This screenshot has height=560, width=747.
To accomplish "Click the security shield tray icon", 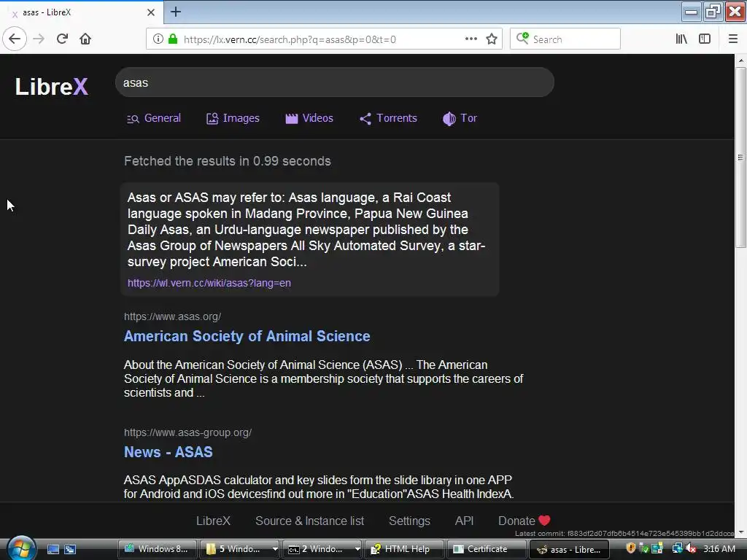I will (x=630, y=548).
